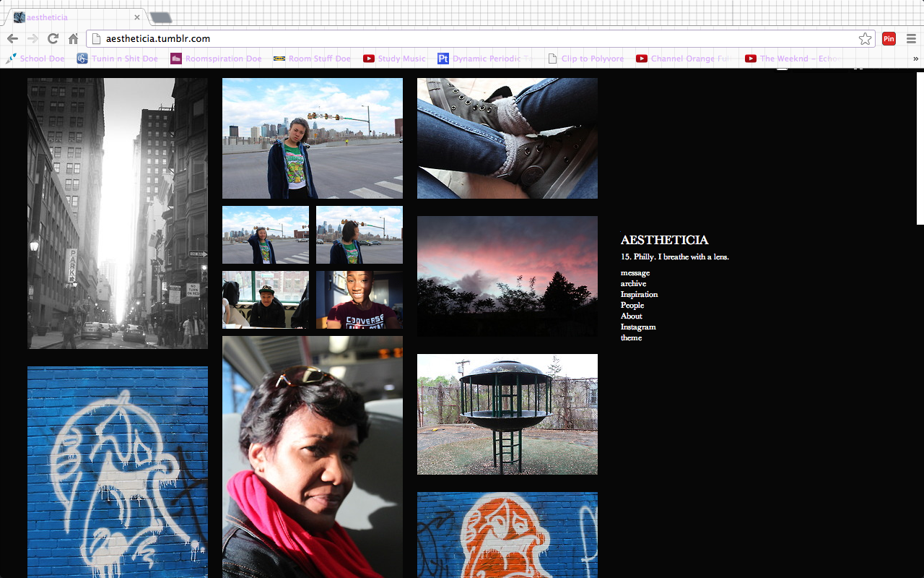
Task: Click the browser back arrow button
Action: coord(12,39)
